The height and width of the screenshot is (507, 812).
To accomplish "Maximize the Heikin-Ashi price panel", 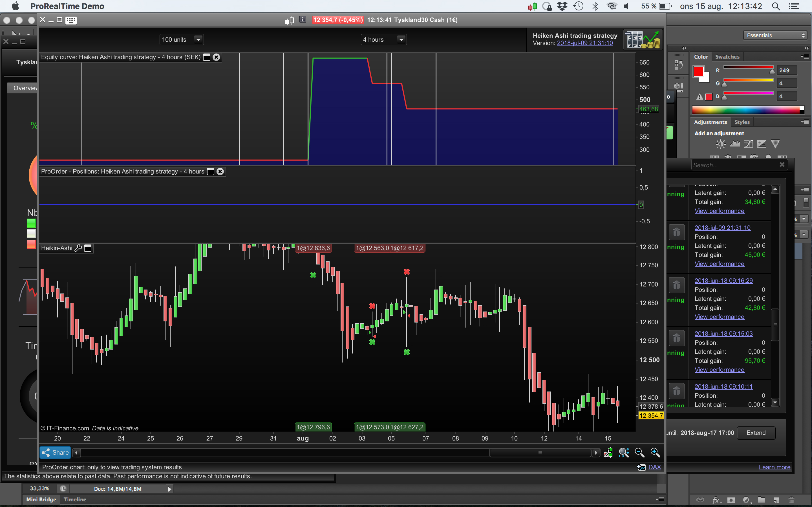I will [x=88, y=248].
